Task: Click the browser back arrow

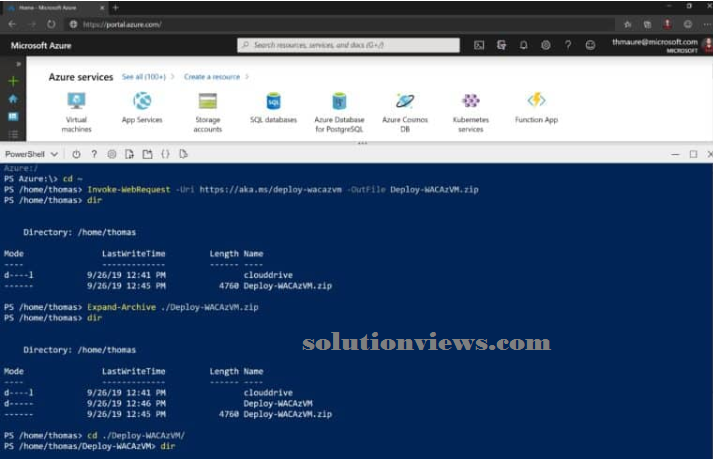Action: [12, 24]
